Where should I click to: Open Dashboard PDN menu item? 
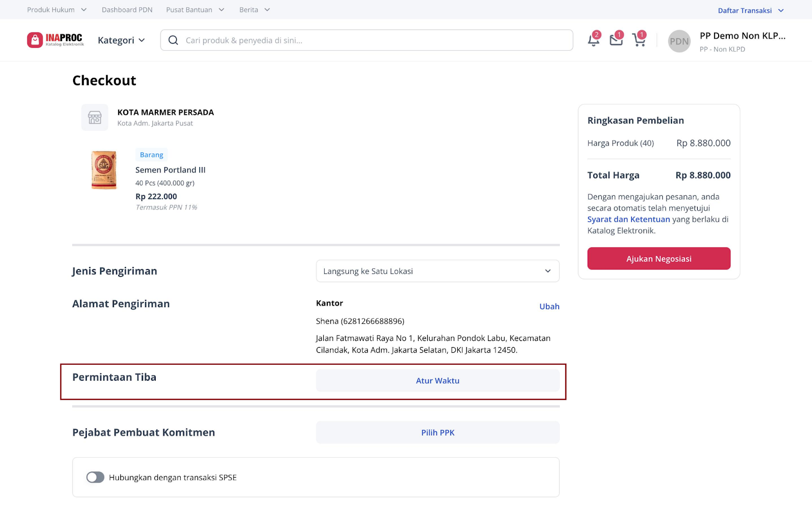127,10
